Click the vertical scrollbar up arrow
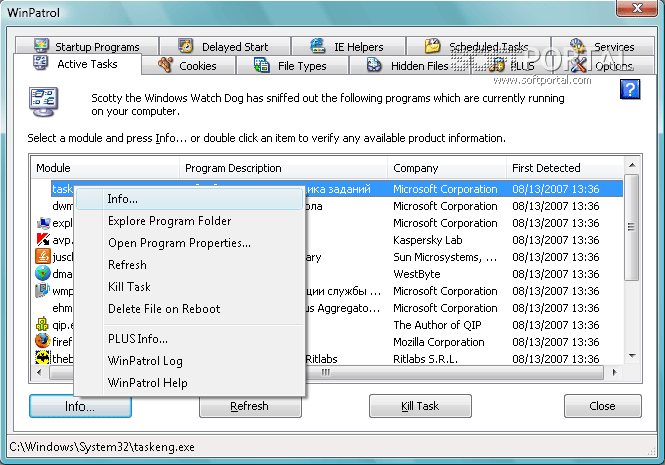The width and height of the screenshot is (665, 465). coord(632,165)
